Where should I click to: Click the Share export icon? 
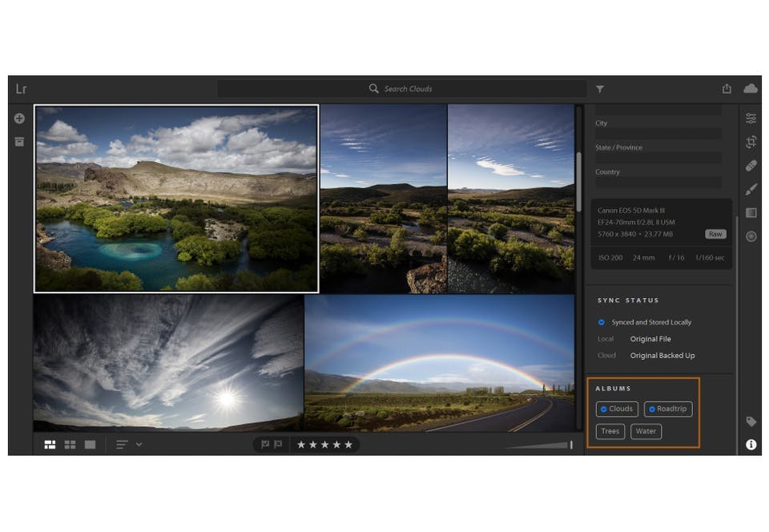727,88
